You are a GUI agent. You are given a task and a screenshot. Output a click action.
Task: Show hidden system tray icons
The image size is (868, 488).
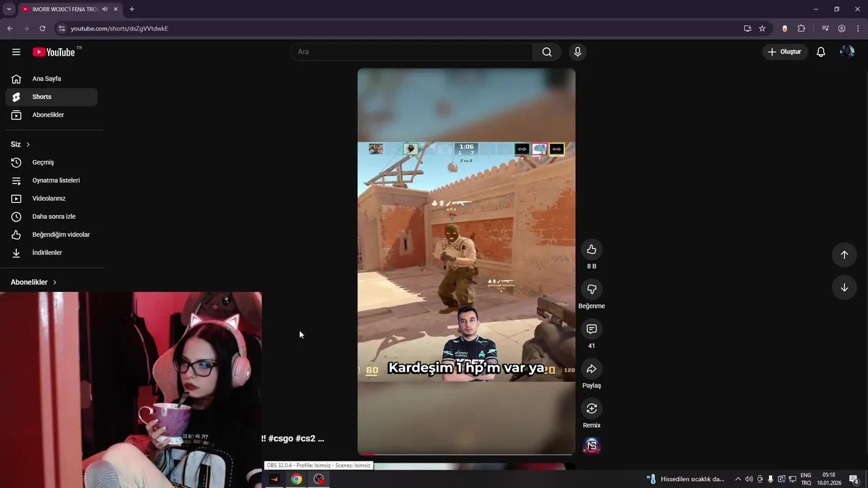738,479
